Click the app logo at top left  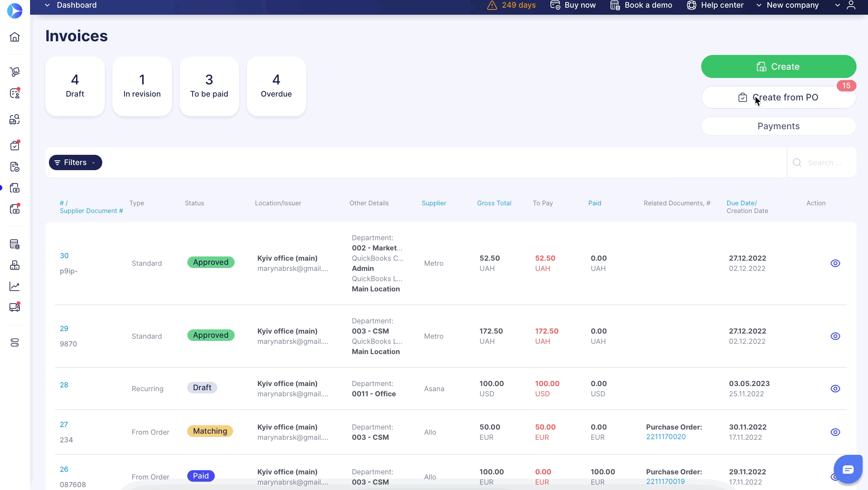pyautogui.click(x=14, y=11)
